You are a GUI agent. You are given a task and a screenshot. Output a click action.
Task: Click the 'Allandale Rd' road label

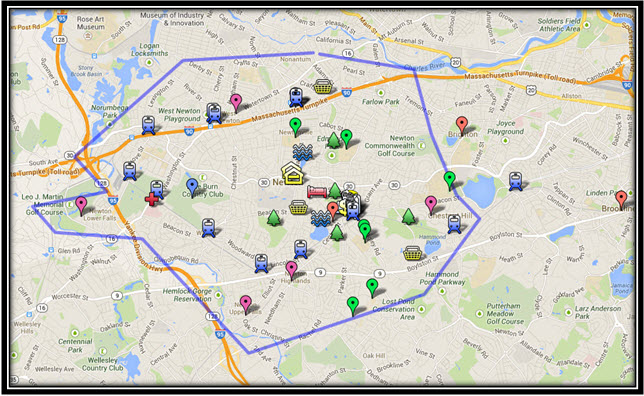point(536,351)
